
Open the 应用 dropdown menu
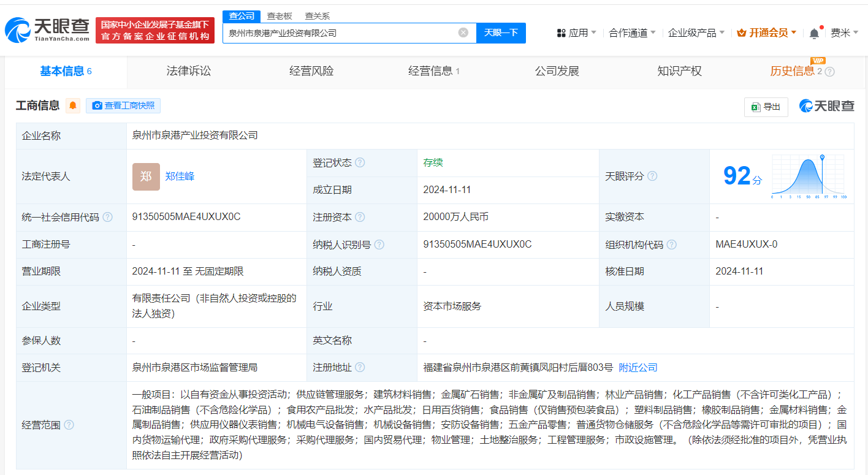click(x=576, y=33)
